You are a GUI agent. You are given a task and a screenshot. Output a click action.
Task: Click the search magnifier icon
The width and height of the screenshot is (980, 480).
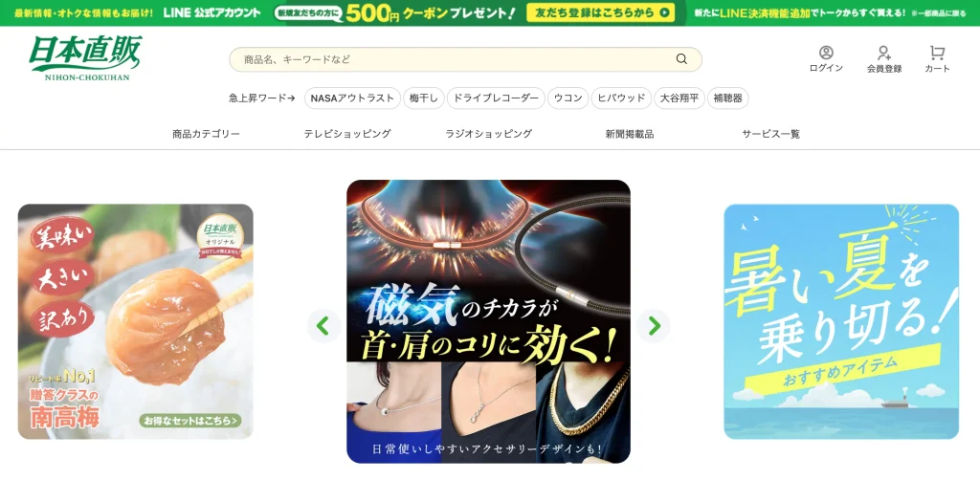[681, 59]
